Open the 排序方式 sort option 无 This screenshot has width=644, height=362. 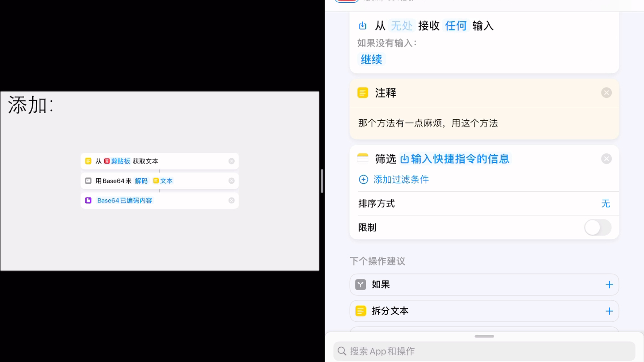pyautogui.click(x=606, y=204)
